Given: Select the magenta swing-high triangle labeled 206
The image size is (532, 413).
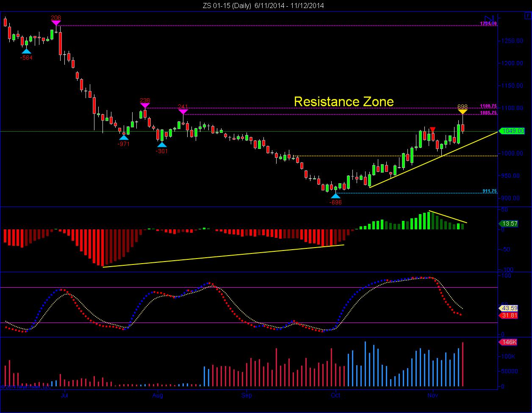Looking at the screenshot, I should coord(56,23).
